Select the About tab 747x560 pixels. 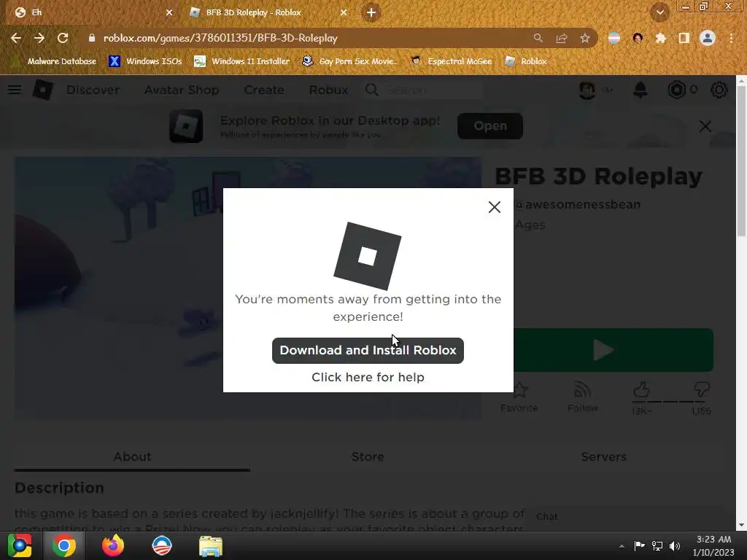click(x=133, y=456)
